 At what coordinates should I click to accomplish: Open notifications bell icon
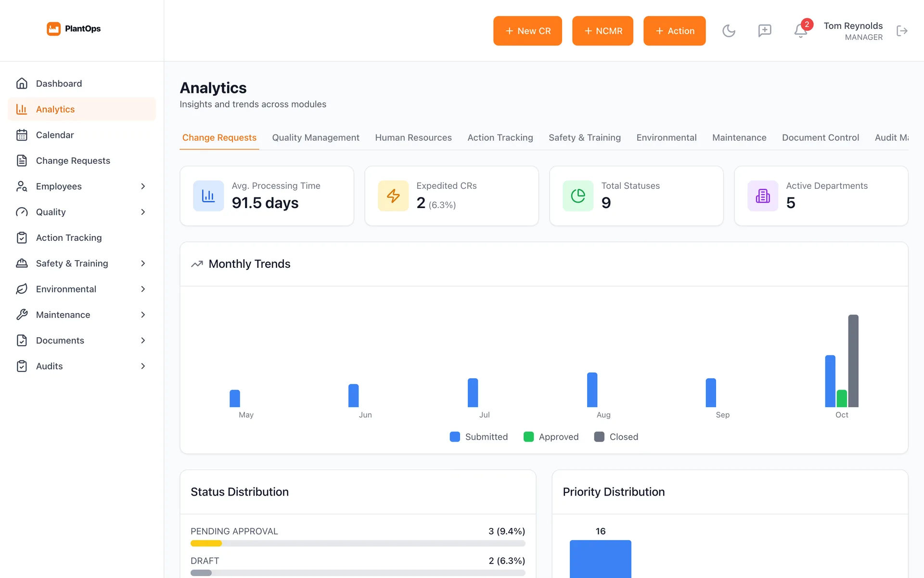pyautogui.click(x=800, y=31)
